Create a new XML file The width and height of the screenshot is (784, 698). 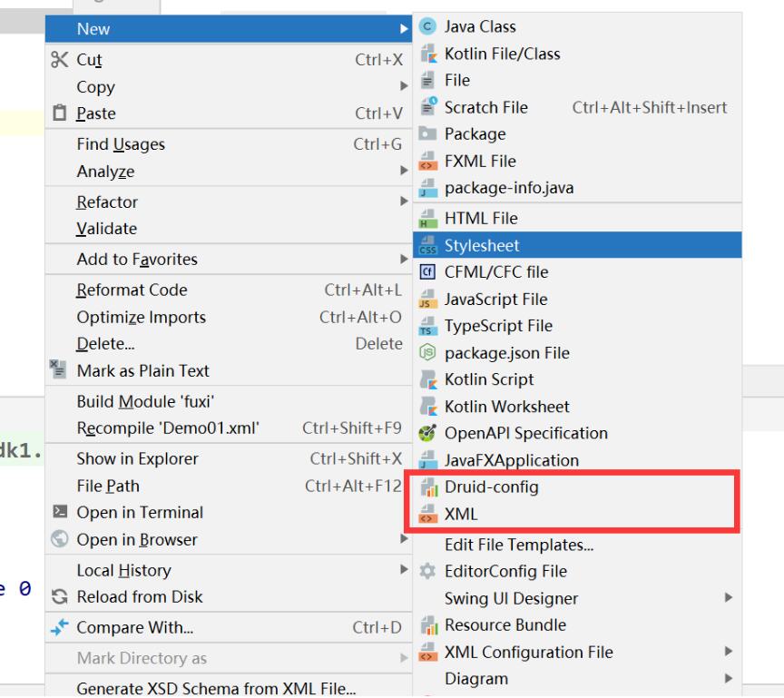coord(461,515)
